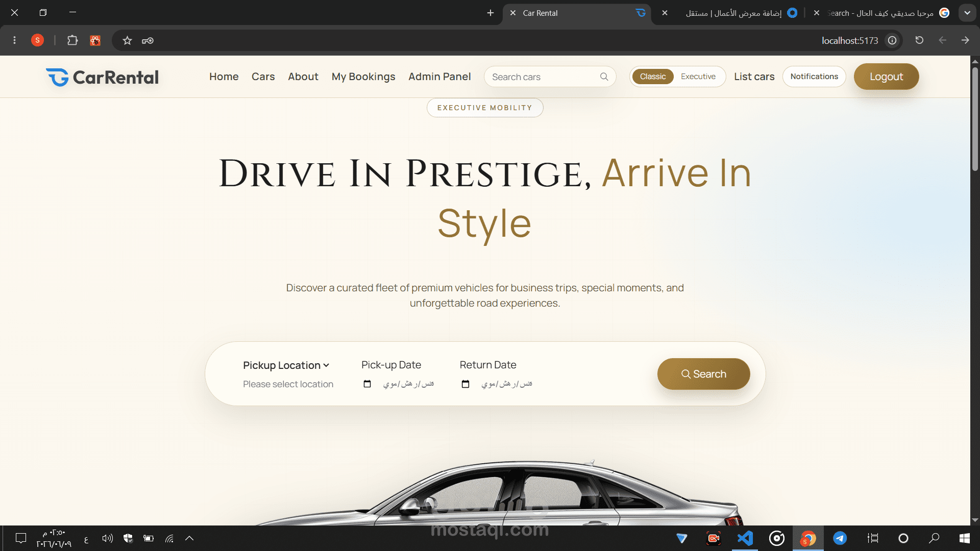Click the site info icon beside localhost:5173
The image size is (980, 551).
tap(892, 40)
